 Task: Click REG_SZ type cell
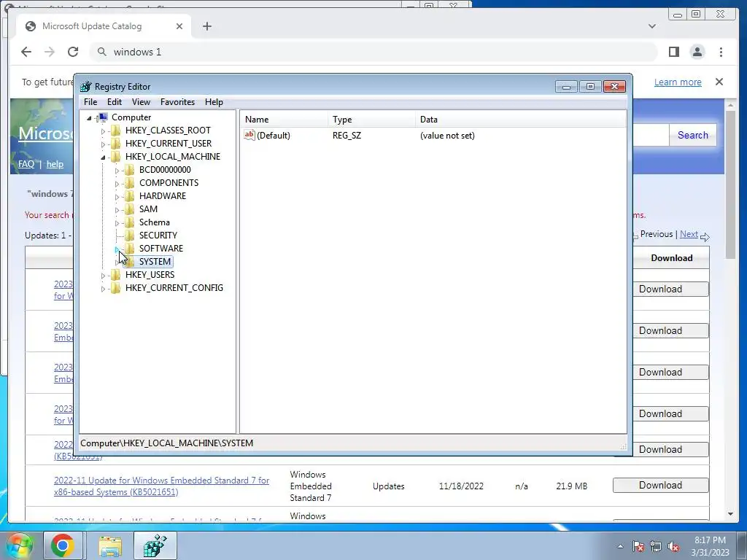tap(347, 136)
